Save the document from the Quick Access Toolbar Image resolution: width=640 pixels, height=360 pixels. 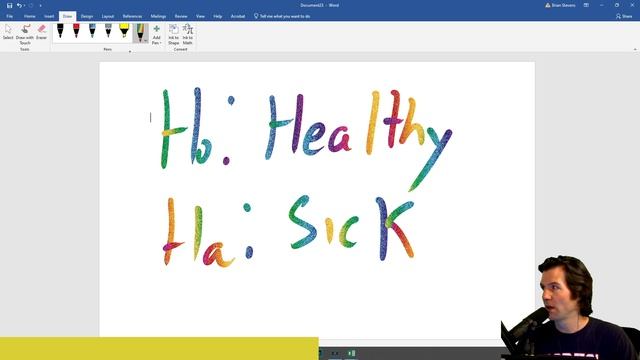(x=9, y=5)
